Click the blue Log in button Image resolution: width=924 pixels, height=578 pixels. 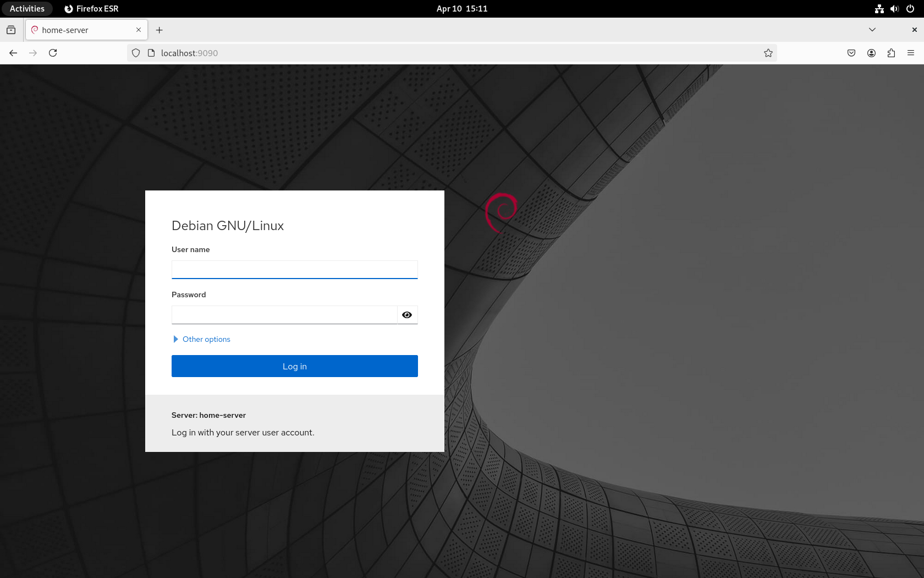[295, 366]
